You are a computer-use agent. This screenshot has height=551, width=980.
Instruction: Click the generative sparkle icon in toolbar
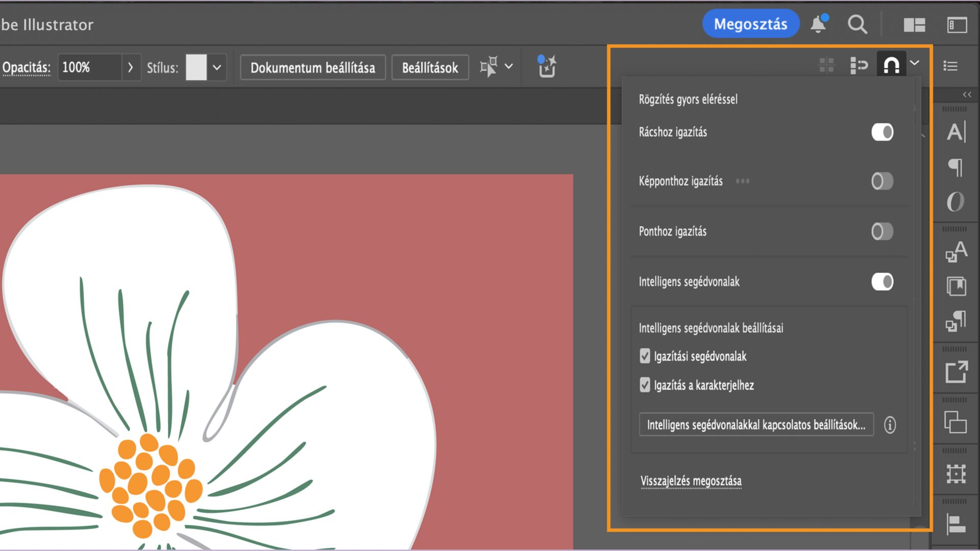pos(547,66)
